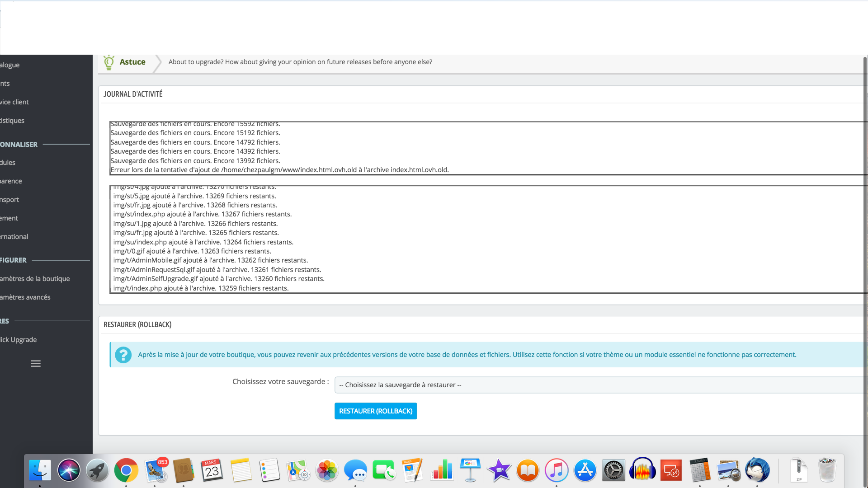Viewport: 868px width, 488px height.
Task: Click the Astuce lightbulb tip icon
Action: click(108, 62)
